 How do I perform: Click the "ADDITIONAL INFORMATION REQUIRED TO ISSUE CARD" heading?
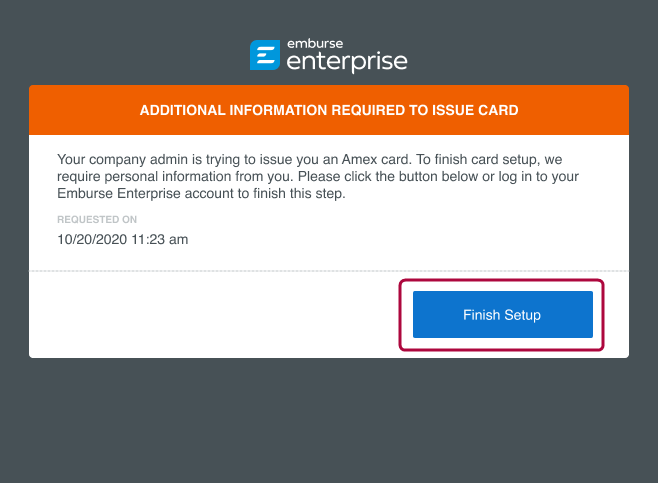click(328, 110)
